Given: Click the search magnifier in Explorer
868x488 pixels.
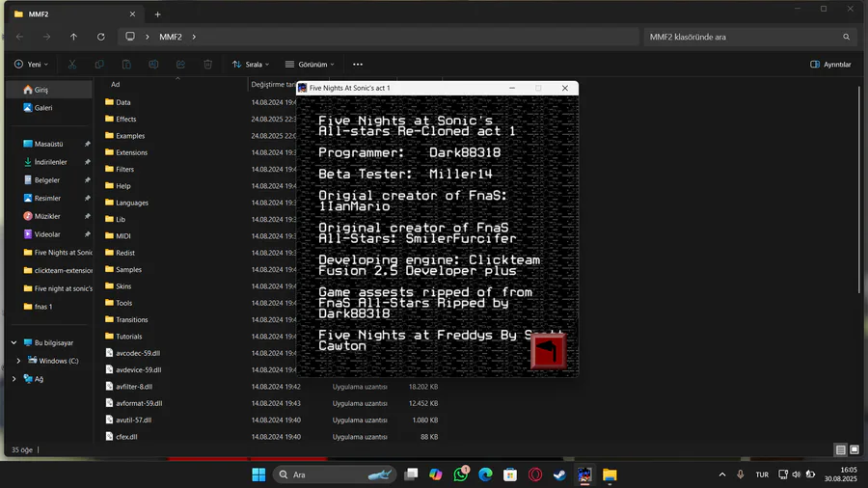Looking at the screenshot, I should (846, 37).
